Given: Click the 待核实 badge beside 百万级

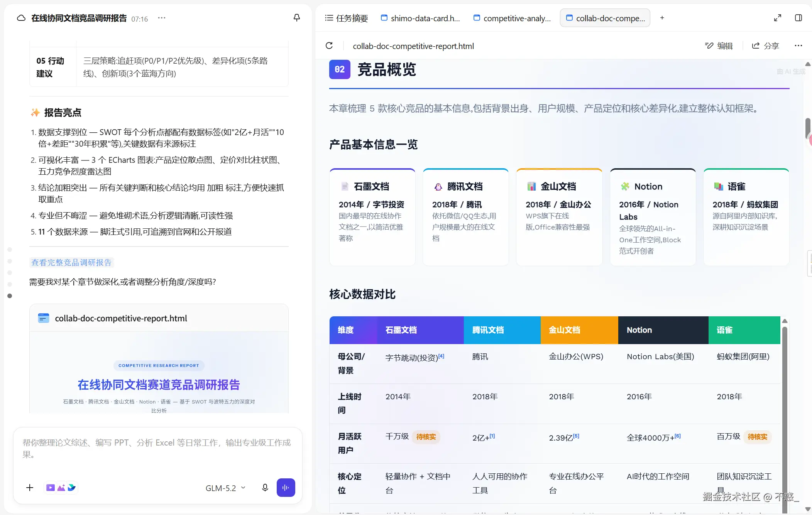Looking at the screenshot, I should [x=758, y=437].
